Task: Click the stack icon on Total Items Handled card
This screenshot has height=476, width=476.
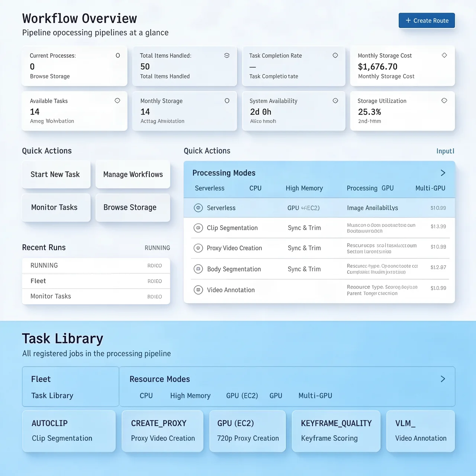Action: coord(227,55)
